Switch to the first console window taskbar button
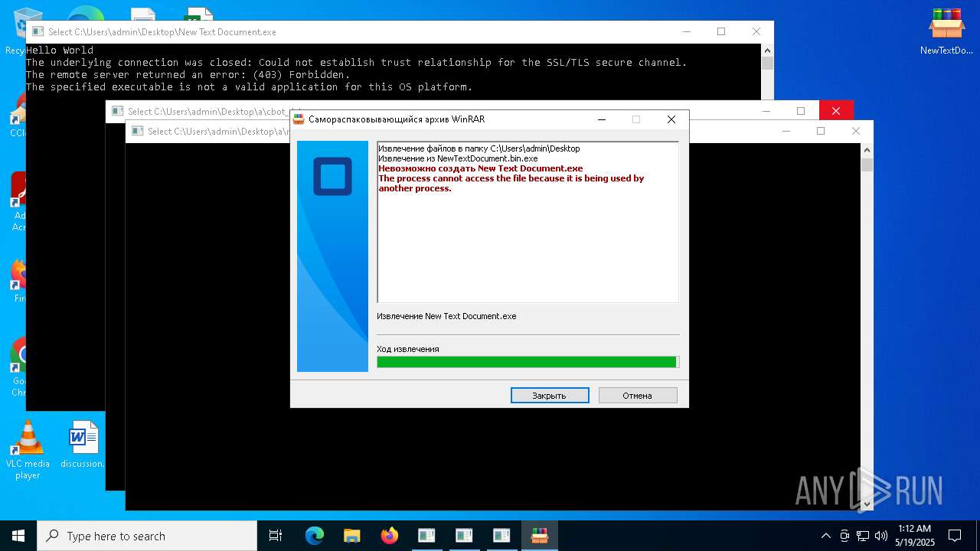The image size is (980, 551). [x=426, y=536]
